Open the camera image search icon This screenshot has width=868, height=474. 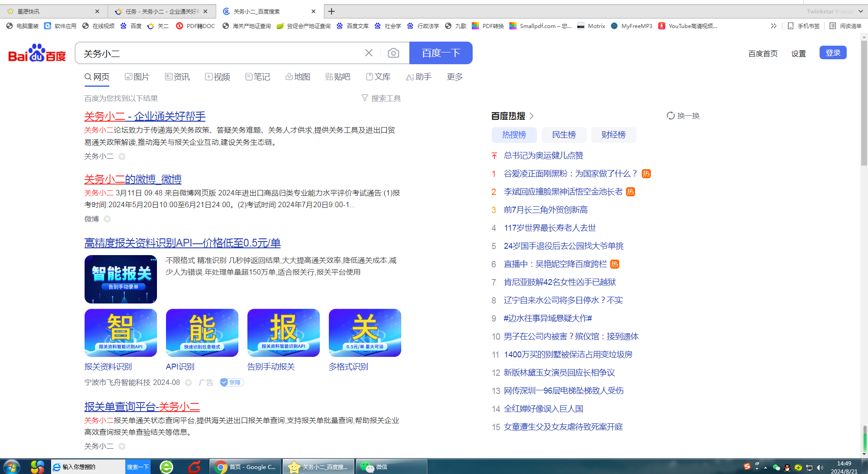(394, 53)
